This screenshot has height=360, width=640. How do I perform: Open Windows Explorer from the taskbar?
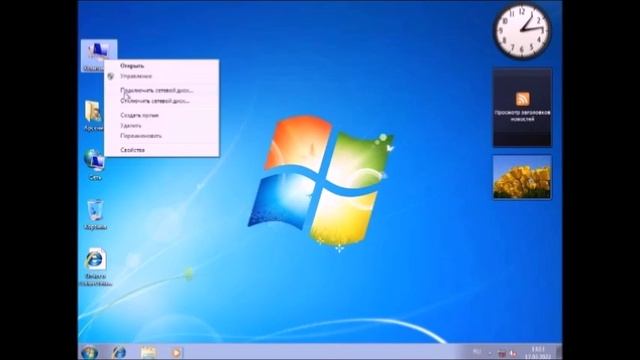[148, 352]
